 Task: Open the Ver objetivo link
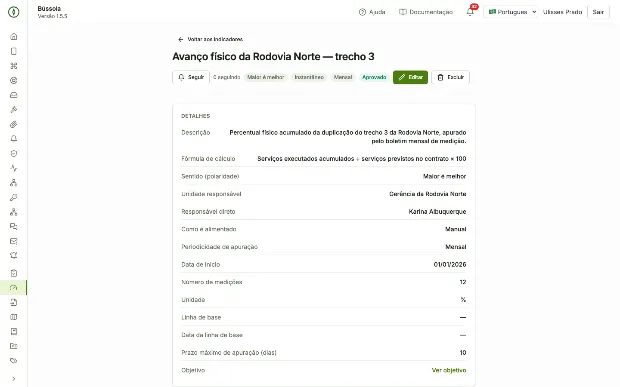click(x=449, y=370)
